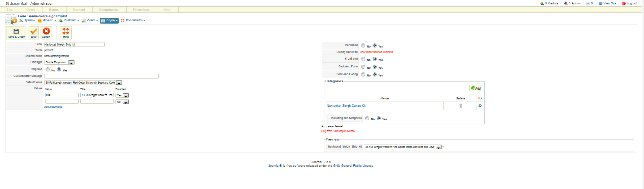Open the Help lifebuoy toolbar button

point(66,33)
